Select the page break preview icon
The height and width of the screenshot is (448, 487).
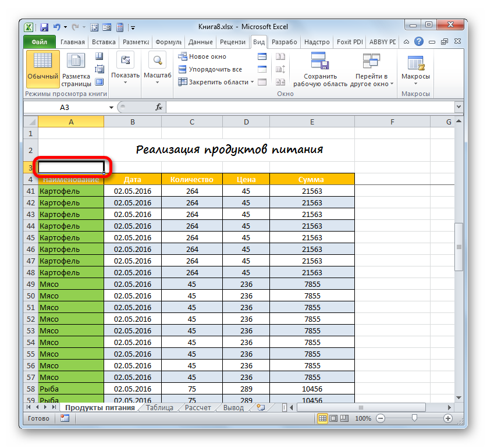(x=99, y=56)
